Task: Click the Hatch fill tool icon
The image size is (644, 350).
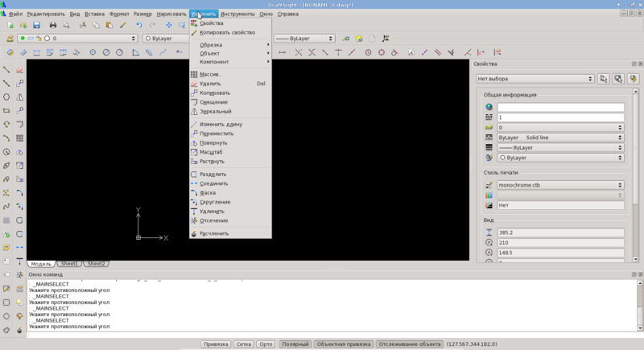Action: (6, 220)
